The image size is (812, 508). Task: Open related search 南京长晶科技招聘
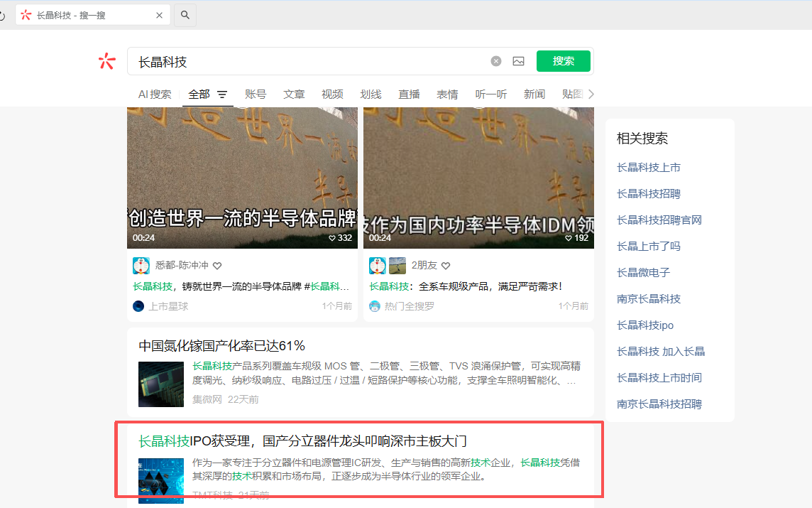[x=659, y=404]
